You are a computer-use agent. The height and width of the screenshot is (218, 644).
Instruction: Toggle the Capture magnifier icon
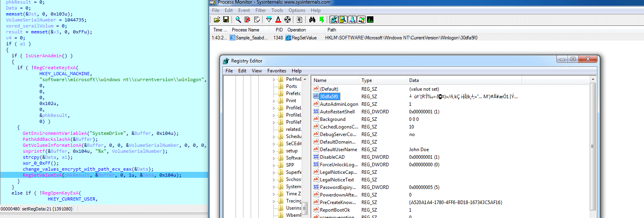238,19
